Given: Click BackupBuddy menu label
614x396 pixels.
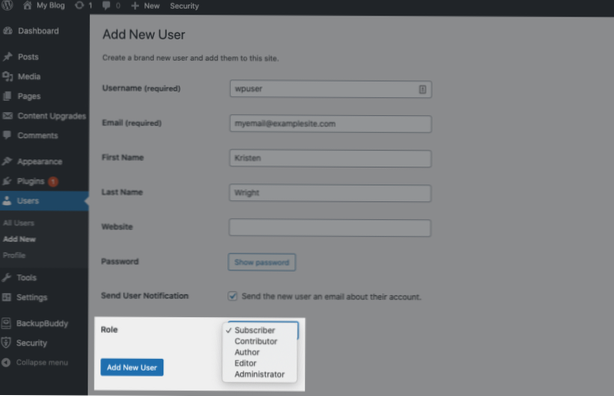Looking at the screenshot, I should [42, 323].
